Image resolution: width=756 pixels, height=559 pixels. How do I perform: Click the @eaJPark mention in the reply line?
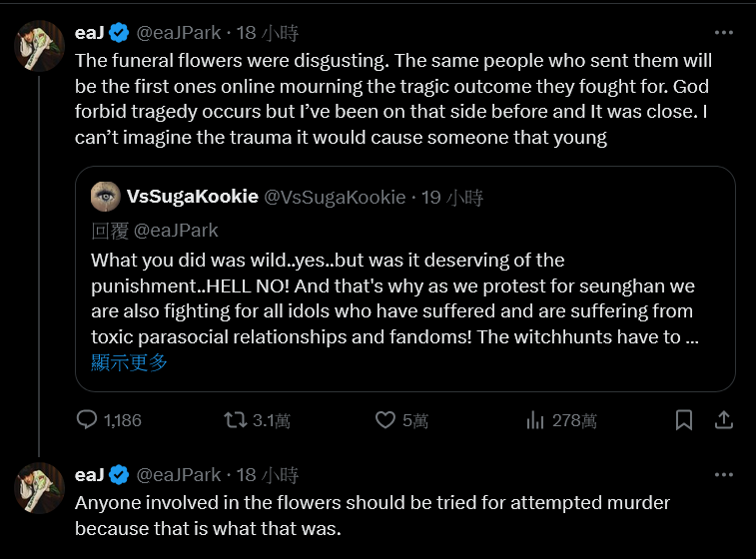(x=175, y=231)
